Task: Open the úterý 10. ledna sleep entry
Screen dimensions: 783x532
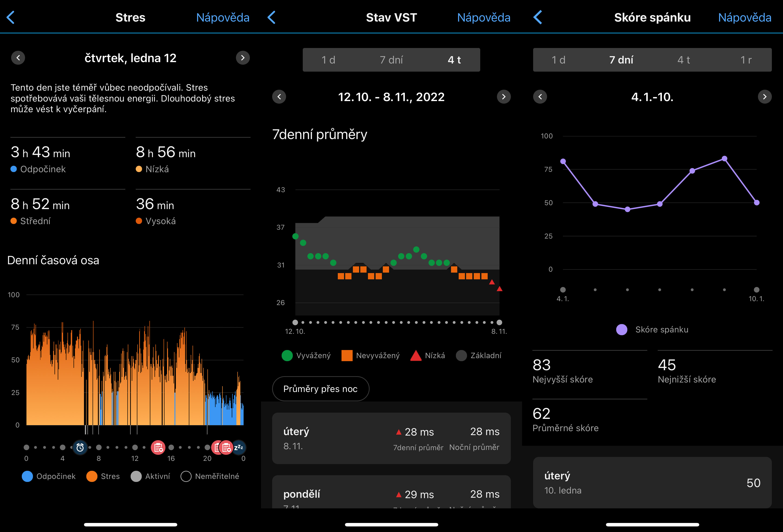Action: coord(652,482)
